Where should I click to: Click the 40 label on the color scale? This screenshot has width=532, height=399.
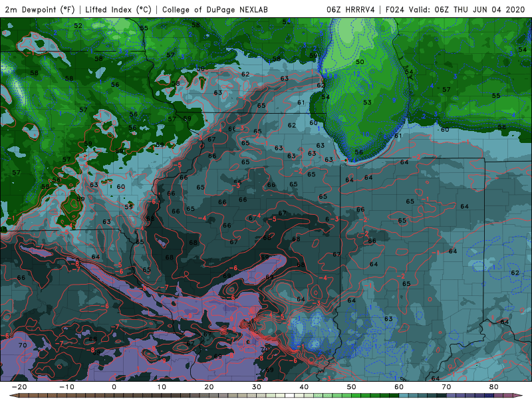304,387
